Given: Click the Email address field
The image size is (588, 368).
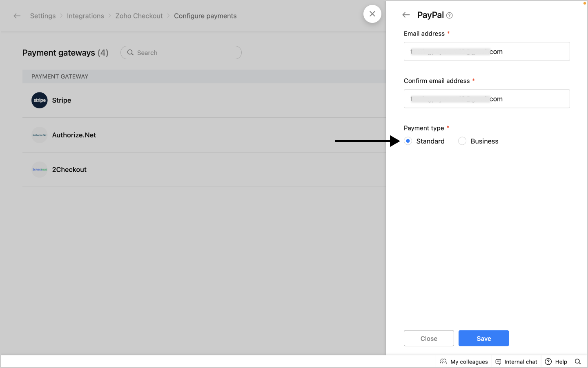Looking at the screenshot, I should point(487,52).
